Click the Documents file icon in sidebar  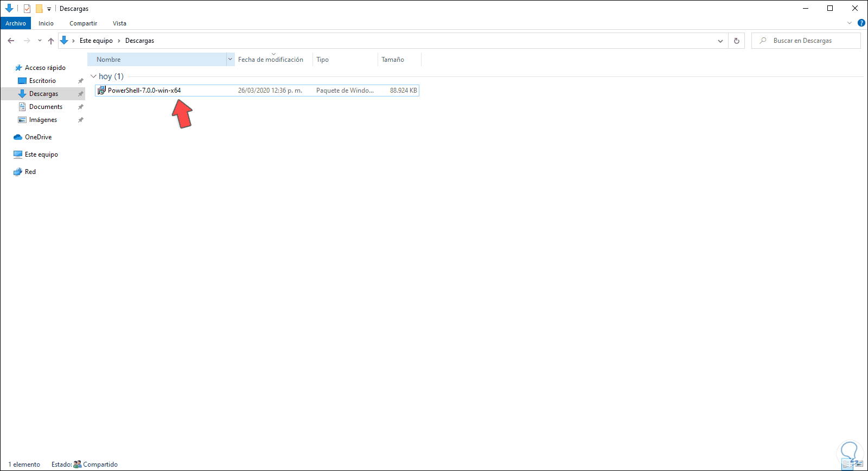(x=22, y=107)
